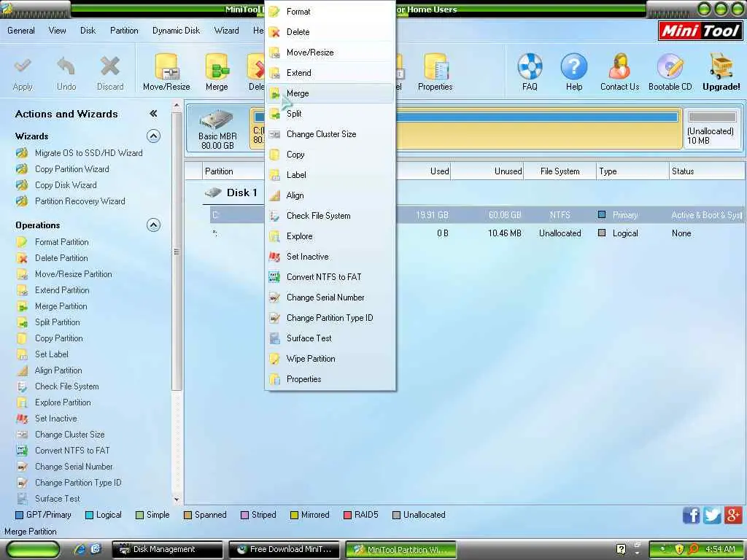
Task: Open the View menu
Action: [57, 31]
